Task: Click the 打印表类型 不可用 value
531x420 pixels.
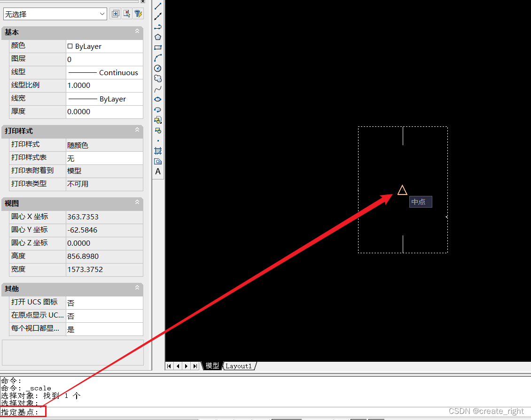Action: (104, 184)
